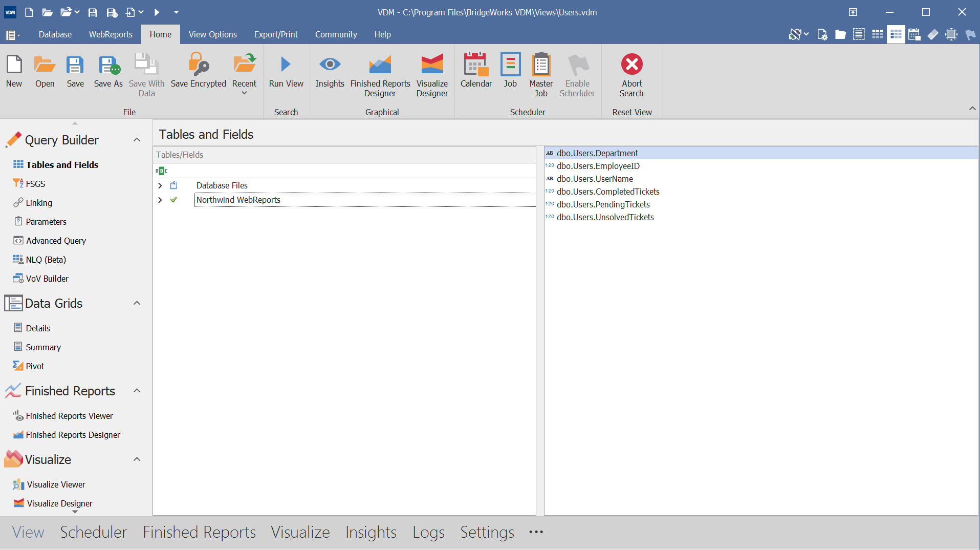Open the application menu list icon dropdown
This screenshot has height=550, width=980.
(x=13, y=35)
